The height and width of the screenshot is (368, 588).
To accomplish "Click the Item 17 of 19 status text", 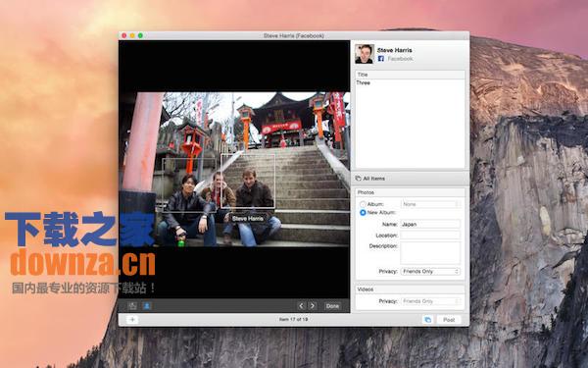I will tap(293, 319).
